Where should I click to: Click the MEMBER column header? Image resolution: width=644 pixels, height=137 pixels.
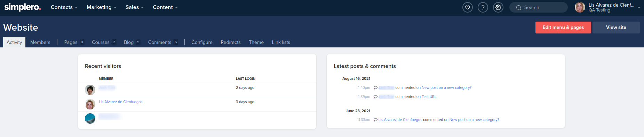tap(106, 79)
